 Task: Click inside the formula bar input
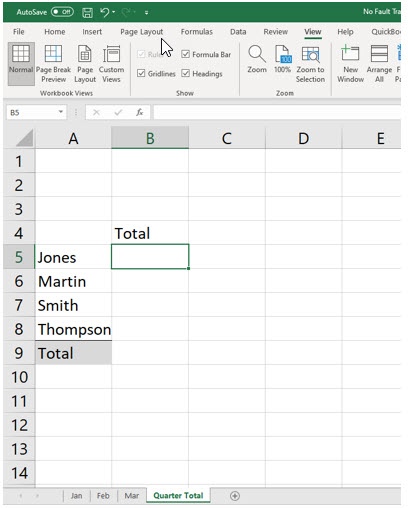(x=277, y=112)
